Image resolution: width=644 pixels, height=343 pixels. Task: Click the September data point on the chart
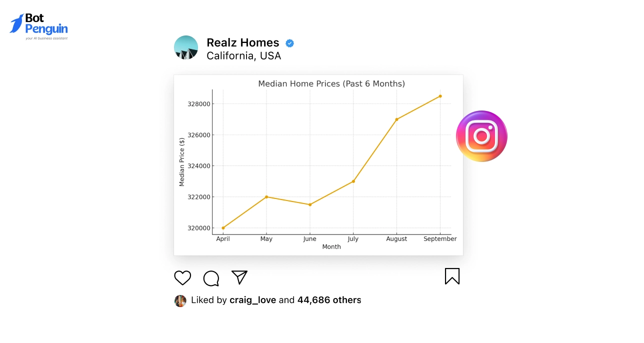440,96
